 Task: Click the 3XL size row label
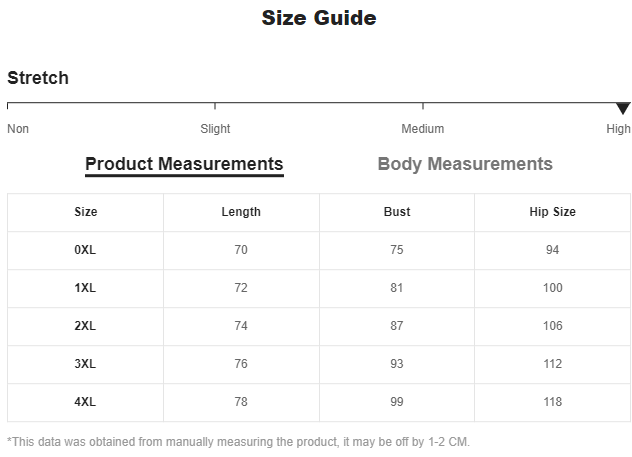point(86,364)
